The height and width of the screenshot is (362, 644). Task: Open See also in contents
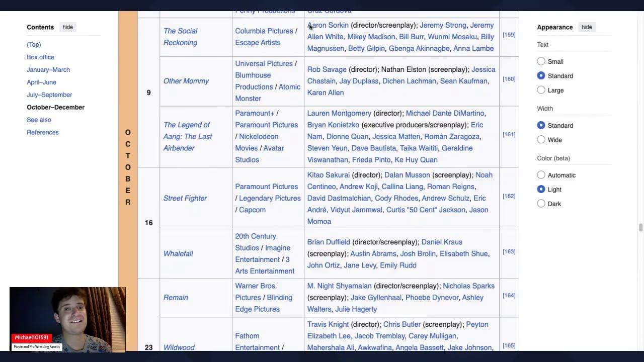[39, 120]
